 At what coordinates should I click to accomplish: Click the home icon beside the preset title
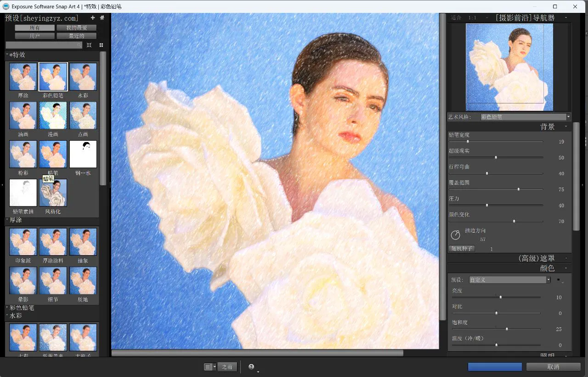102,18
